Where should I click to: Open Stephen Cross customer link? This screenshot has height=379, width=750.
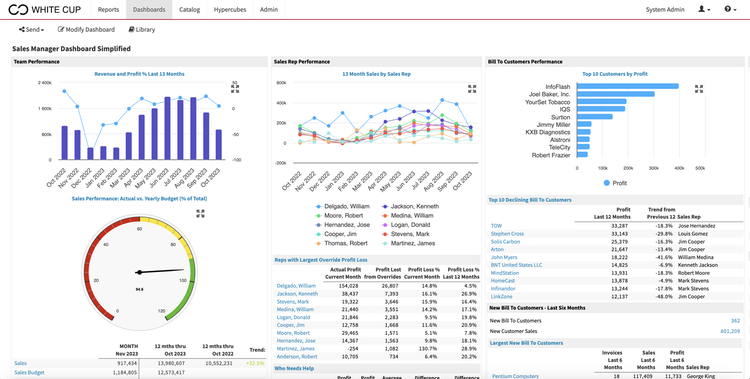tap(507, 234)
